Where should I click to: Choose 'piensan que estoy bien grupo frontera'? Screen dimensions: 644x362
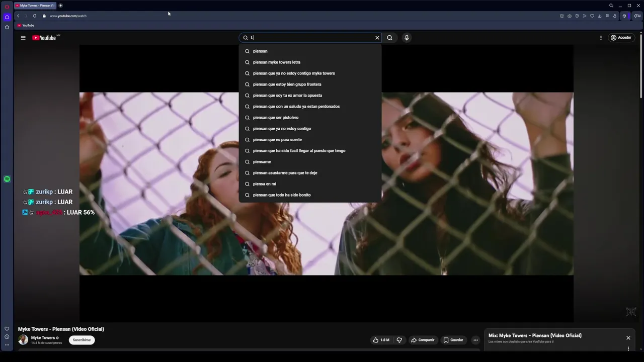(310, 84)
